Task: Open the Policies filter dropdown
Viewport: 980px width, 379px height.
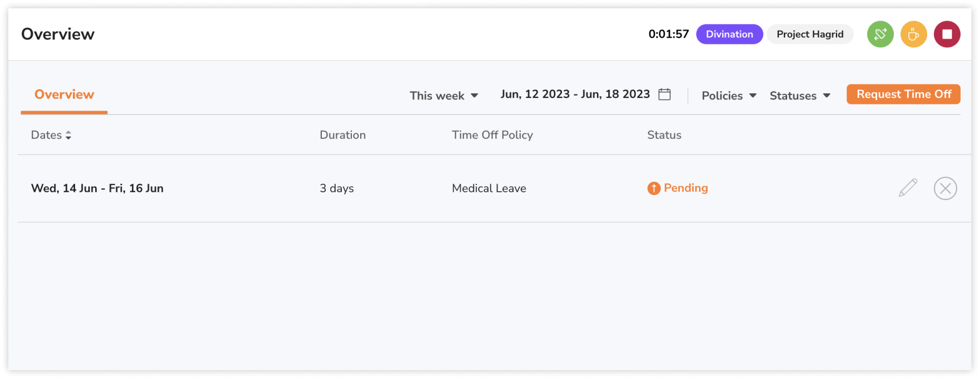Action: (728, 95)
